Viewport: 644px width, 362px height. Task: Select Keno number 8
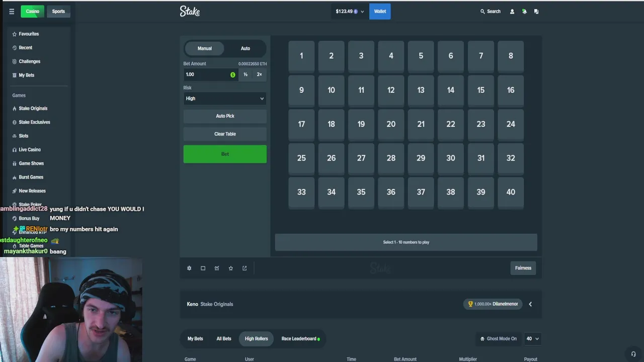tap(511, 56)
